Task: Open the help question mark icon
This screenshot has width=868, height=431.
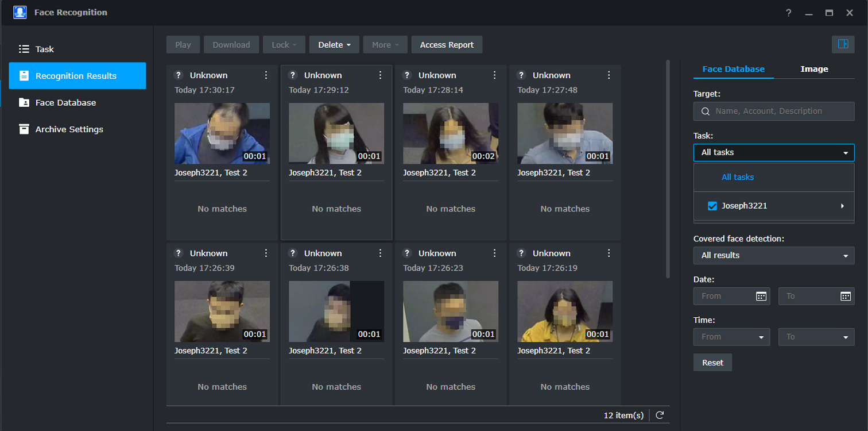Action: click(789, 13)
